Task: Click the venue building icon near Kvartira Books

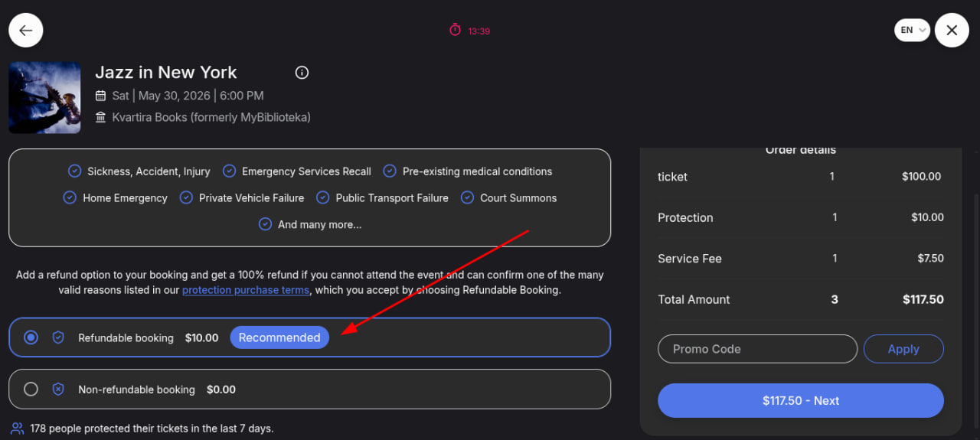Action: pos(100,117)
